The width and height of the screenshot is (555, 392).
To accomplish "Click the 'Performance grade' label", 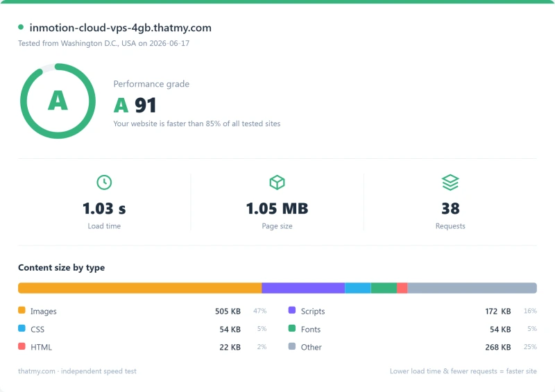I will point(151,84).
